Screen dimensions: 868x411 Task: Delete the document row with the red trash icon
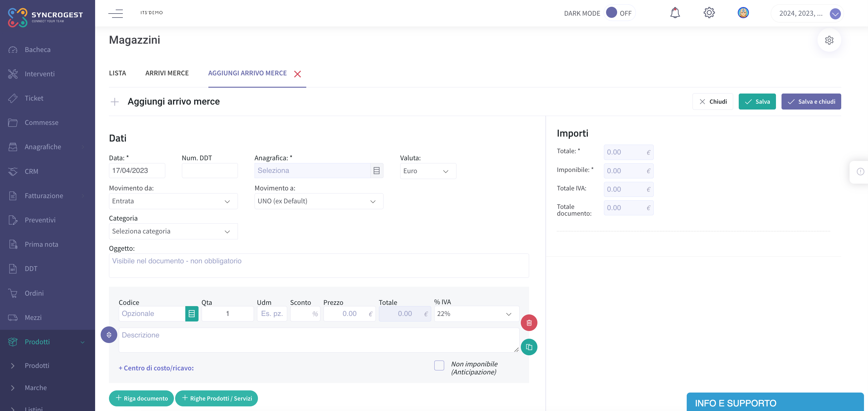(529, 323)
